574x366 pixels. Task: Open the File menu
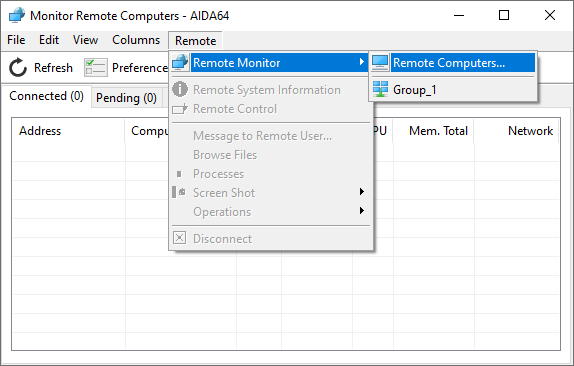point(16,40)
